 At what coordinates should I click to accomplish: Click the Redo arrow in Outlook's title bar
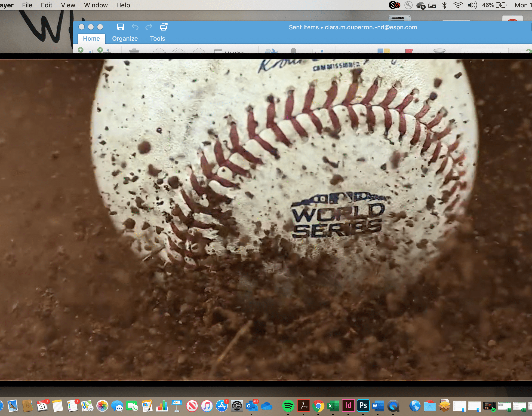coord(149,27)
